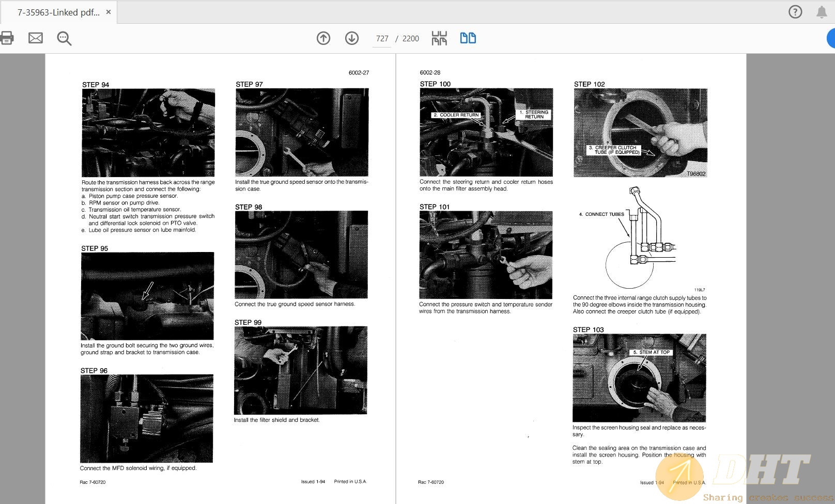Click the fit page scrolling mode icon
Image resolution: width=835 pixels, height=504 pixels.
pos(439,38)
